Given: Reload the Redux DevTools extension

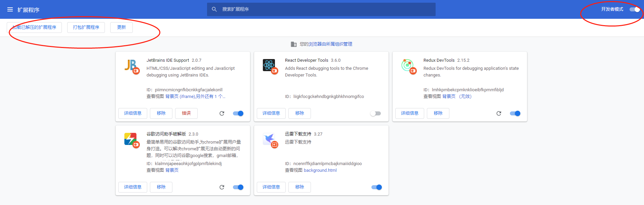Looking at the screenshot, I should click(x=499, y=113).
